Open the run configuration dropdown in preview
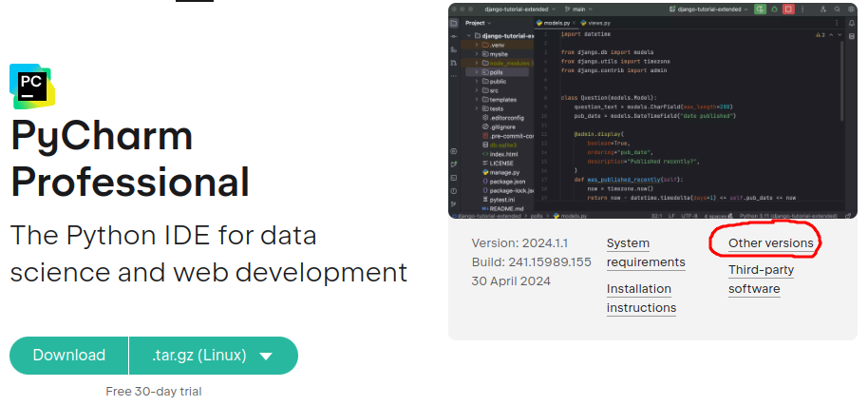Screen dimensions: 868x406 click(x=708, y=10)
